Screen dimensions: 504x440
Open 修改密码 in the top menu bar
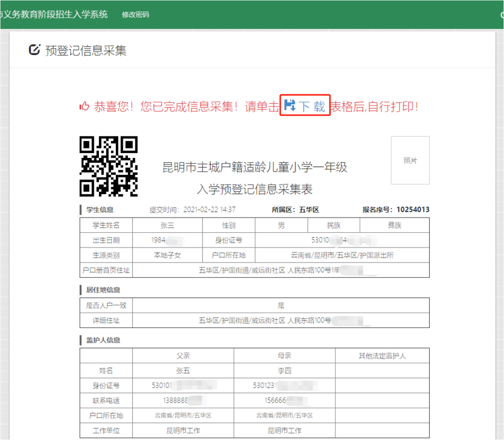point(135,14)
